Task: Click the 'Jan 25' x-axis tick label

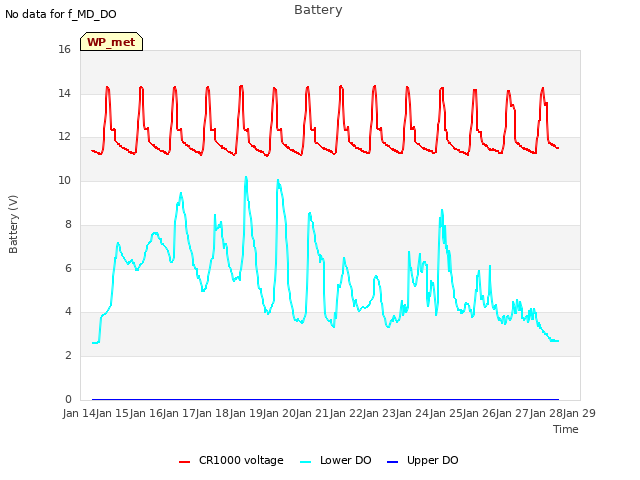Action: coord(446,413)
